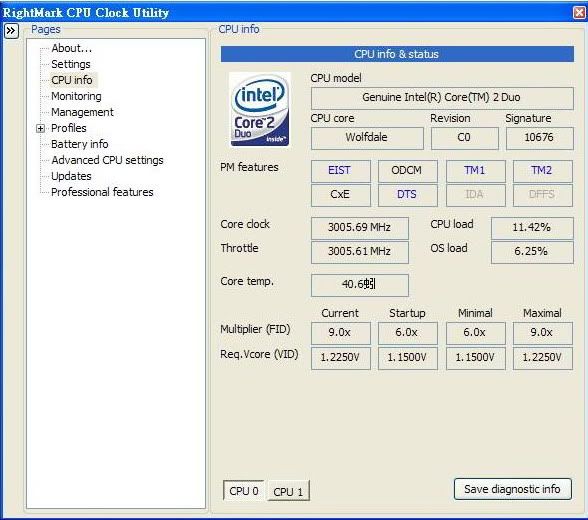588x520 pixels.
Task: Click the Save diagnostic info button
Action: [512, 489]
